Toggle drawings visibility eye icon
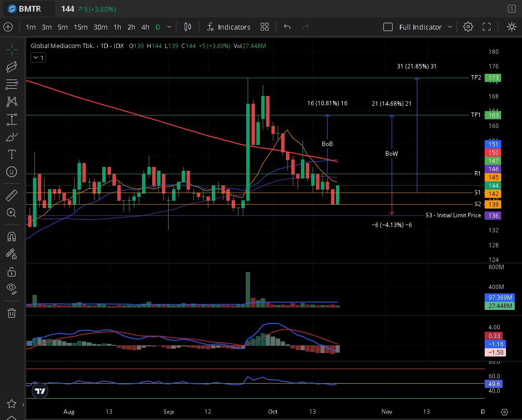The width and height of the screenshot is (522, 420). click(x=12, y=289)
